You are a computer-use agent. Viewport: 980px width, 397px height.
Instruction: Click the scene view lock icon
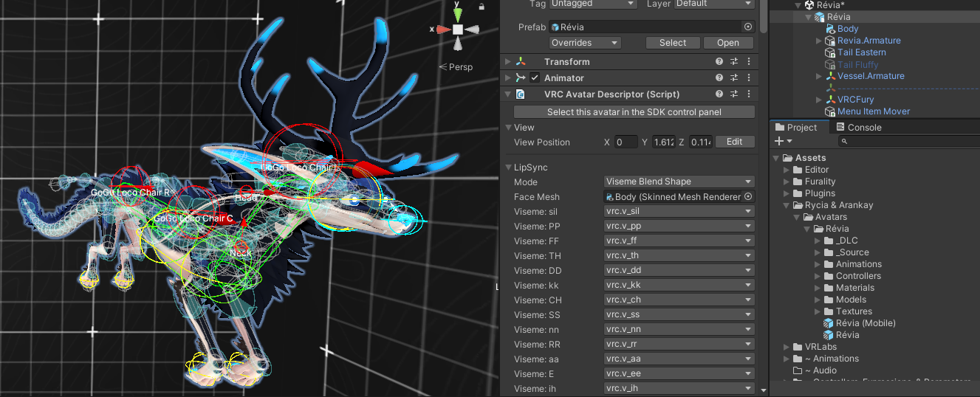pyautogui.click(x=482, y=7)
